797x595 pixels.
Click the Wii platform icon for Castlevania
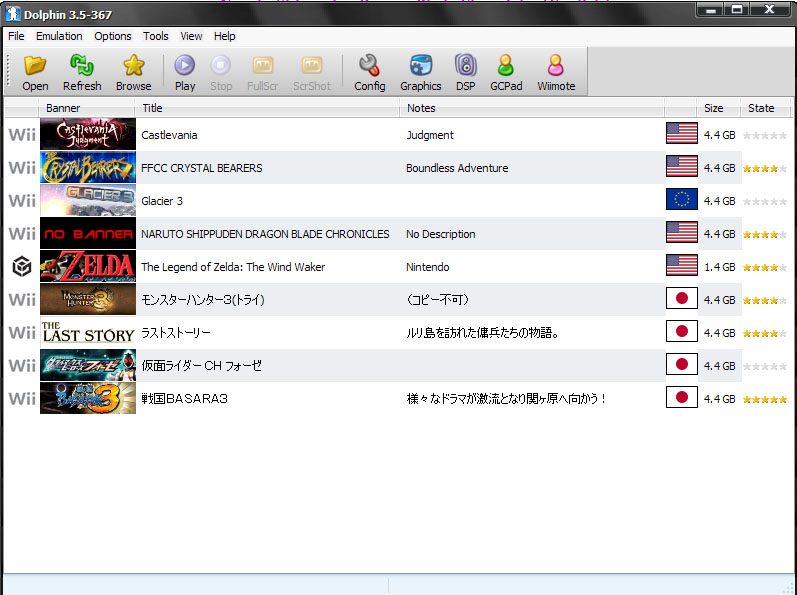click(x=22, y=135)
